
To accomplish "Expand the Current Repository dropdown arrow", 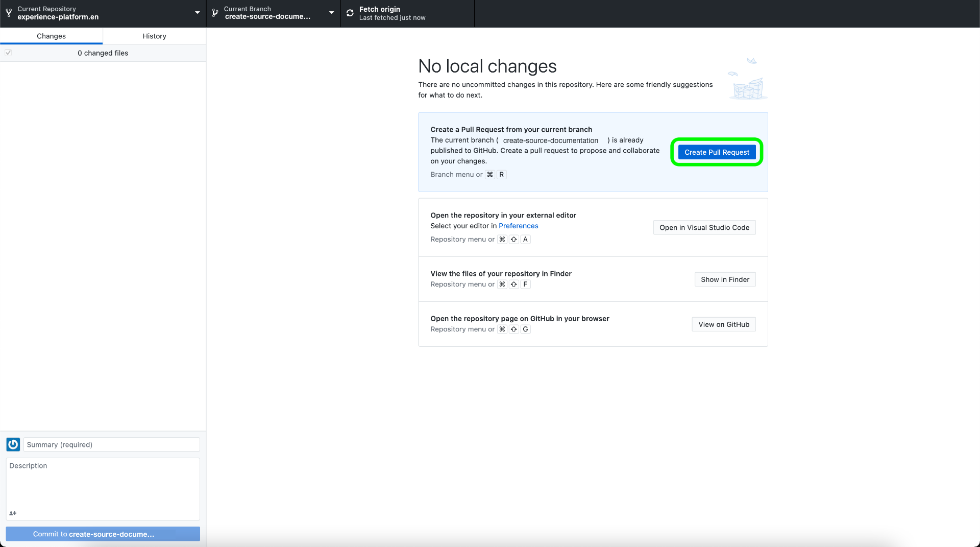I will point(198,13).
